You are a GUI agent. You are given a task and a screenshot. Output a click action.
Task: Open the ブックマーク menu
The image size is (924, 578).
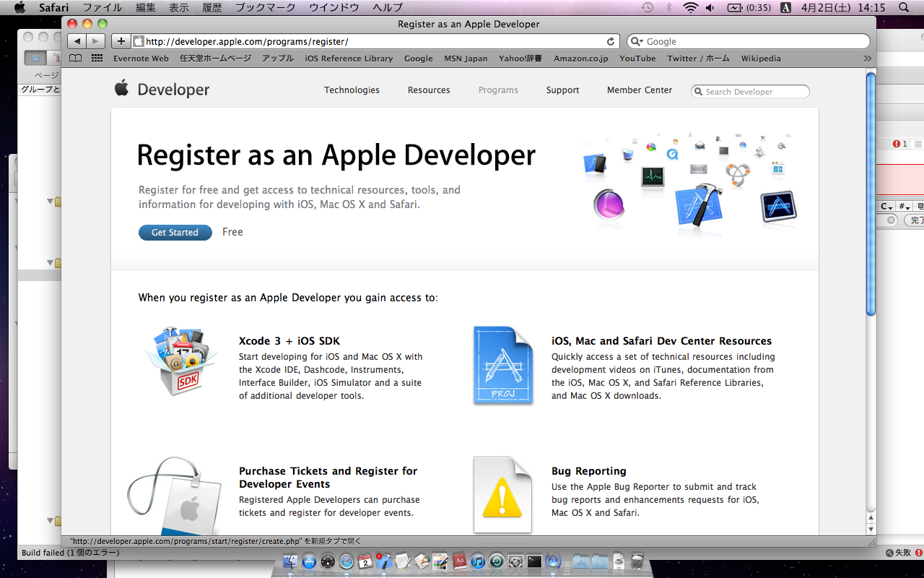coord(266,7)
